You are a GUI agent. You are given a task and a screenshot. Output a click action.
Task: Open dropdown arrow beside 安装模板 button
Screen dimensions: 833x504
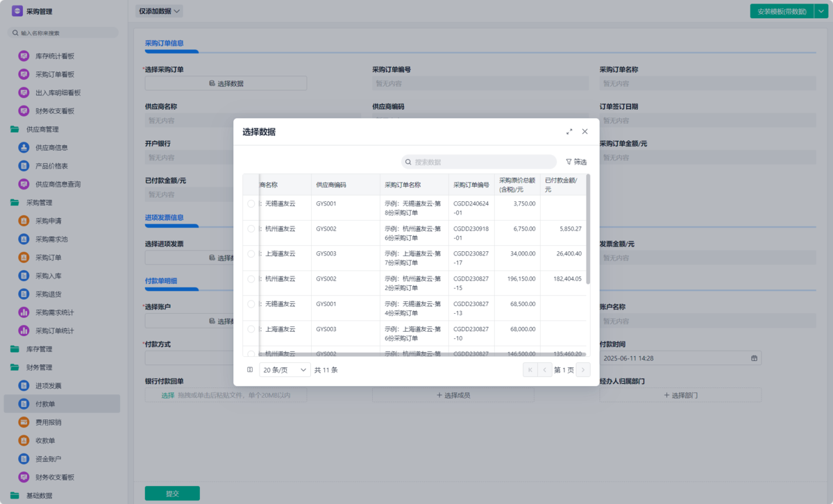[x=820, y=11]
